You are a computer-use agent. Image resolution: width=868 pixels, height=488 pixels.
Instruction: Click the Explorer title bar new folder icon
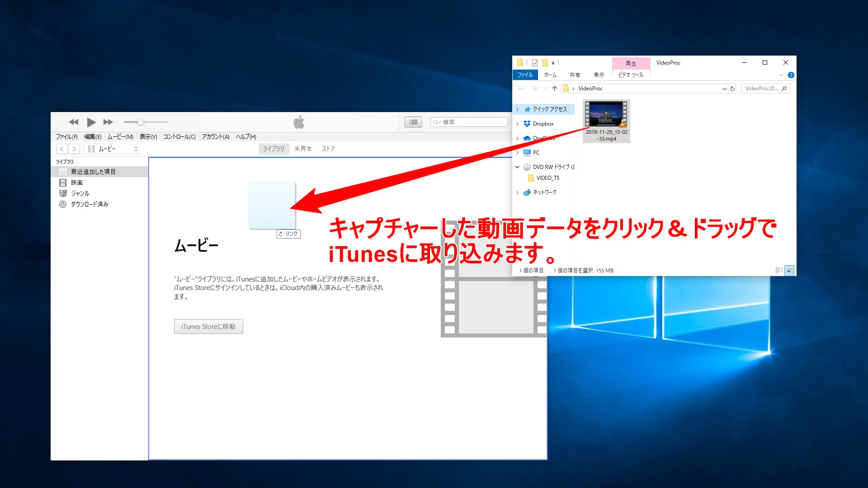545,63
